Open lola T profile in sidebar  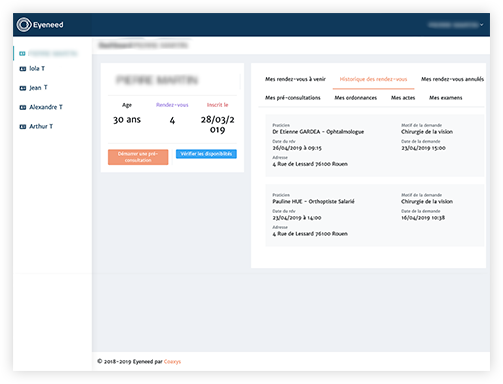[37, 68]
